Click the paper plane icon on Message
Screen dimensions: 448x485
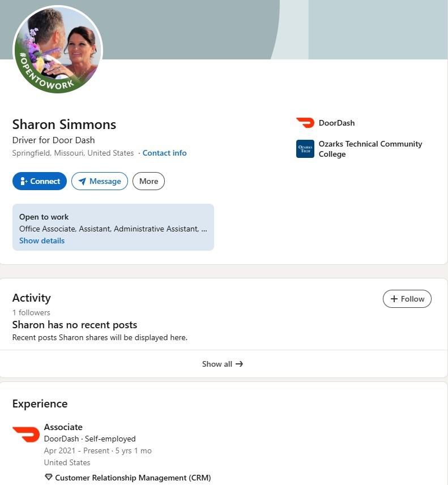[82, 181]
